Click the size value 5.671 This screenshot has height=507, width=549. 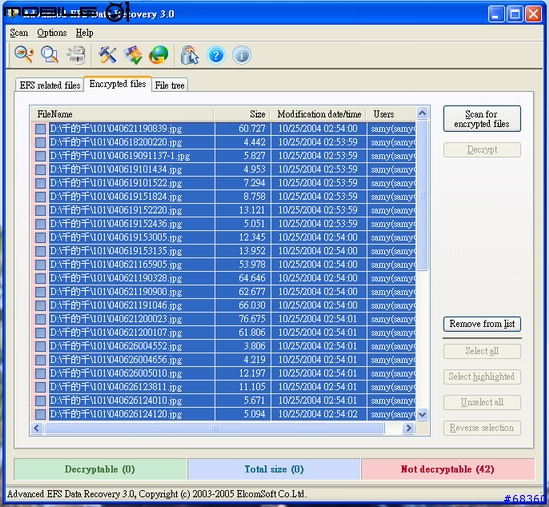tap(254, 401)
